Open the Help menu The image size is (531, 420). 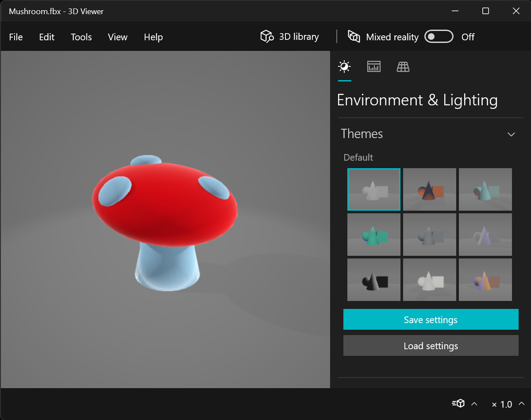point(153,37)
